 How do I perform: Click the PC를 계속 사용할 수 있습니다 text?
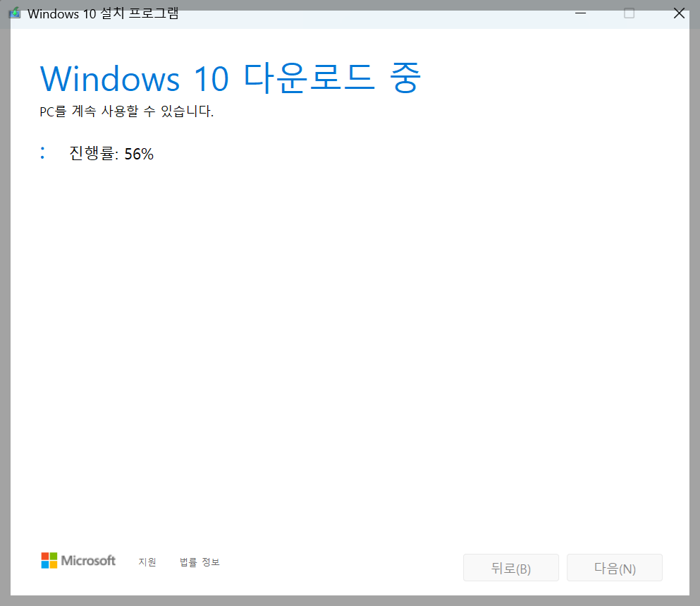[x=127, y=111]
